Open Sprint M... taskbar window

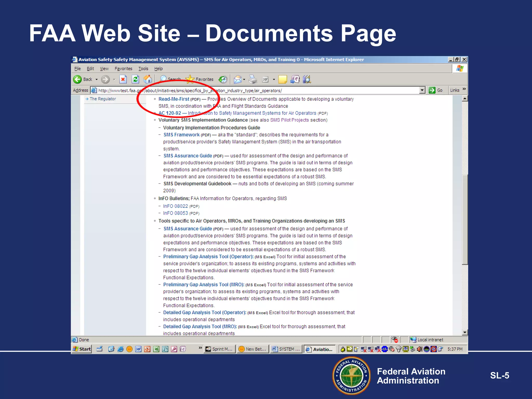(x=220, y=349)
